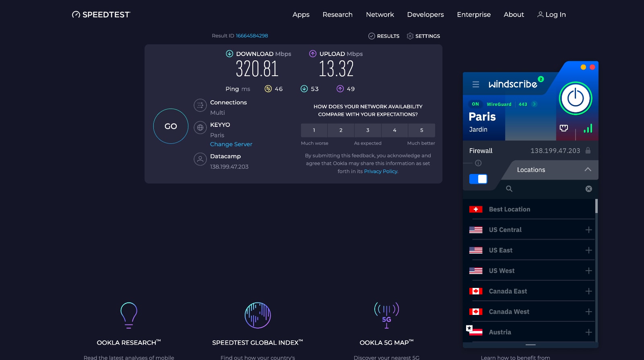Expand the Austria location
The height and width of the screenshot is (360, 644).
tap(588, 332)
